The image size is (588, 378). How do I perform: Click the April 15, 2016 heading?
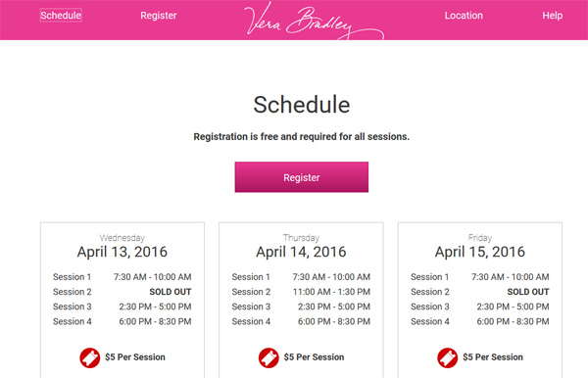(x=480, y=252)
